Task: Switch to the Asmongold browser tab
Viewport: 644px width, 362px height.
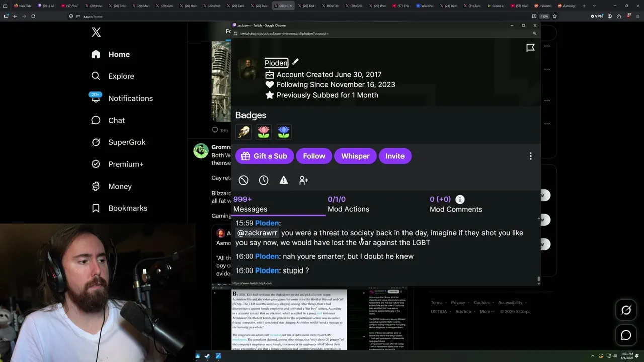Action: click(x=566, y=6)
